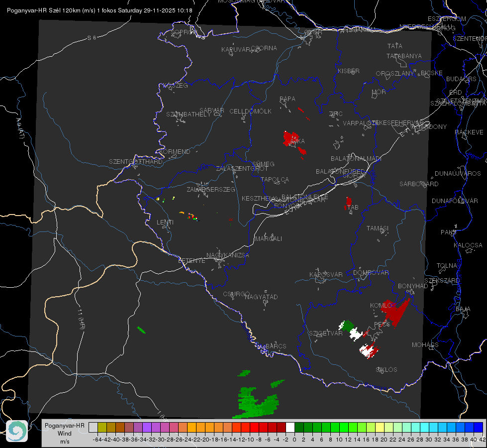Click the MÓR city label
The image size is (487, 448).
point(379,92)
